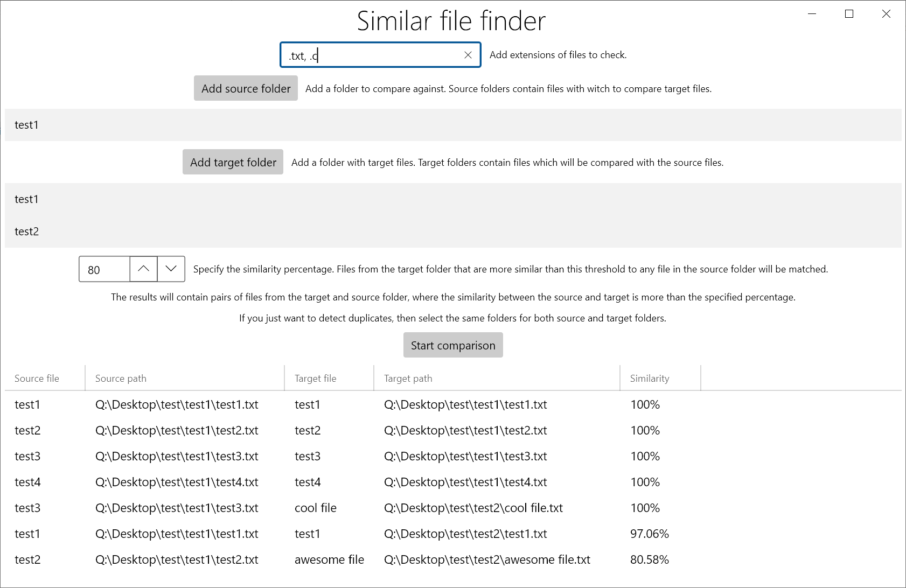Click the up arrow to raise similarity percentage
Viewport: 906px width, 588px height.
(143, 269)
